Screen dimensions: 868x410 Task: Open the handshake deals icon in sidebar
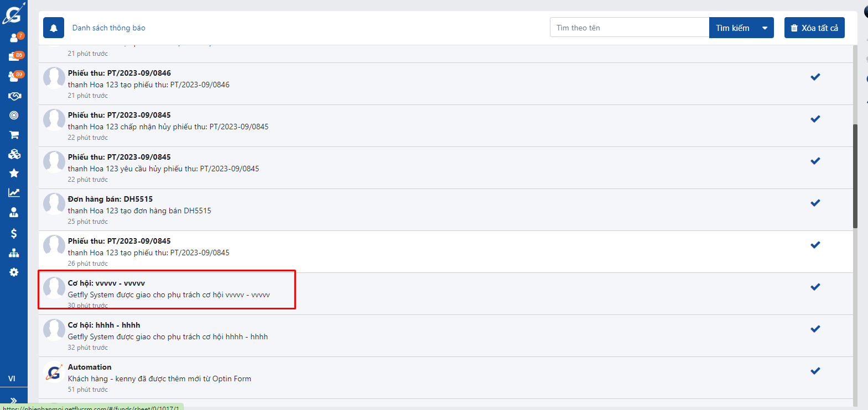click(x=14, y=96)
